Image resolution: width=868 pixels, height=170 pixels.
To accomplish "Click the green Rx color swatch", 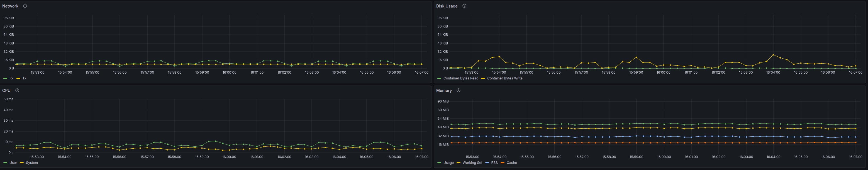I will tap(5, 78).
